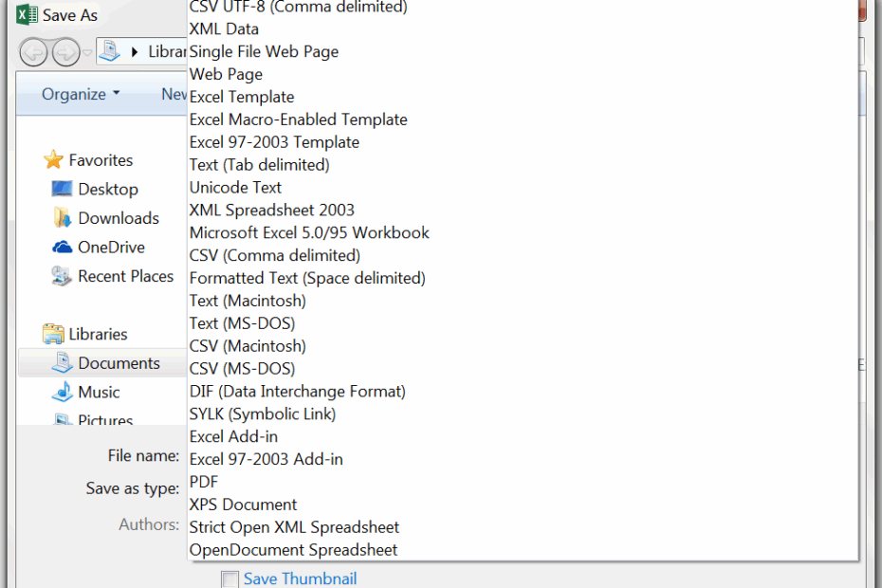Go to the Downloads folder
The height and width of the screenshot is (588, 882).
pyautogui.click(x=119, y=218)
